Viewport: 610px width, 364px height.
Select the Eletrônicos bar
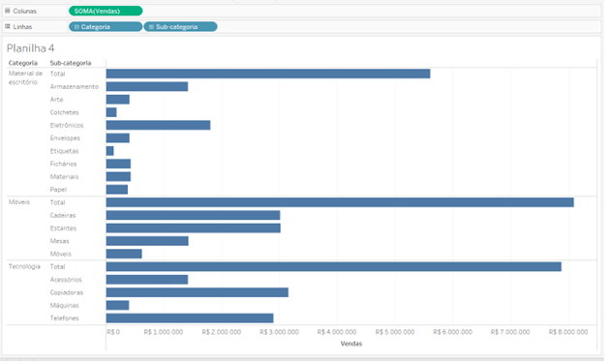pos(159,126)
